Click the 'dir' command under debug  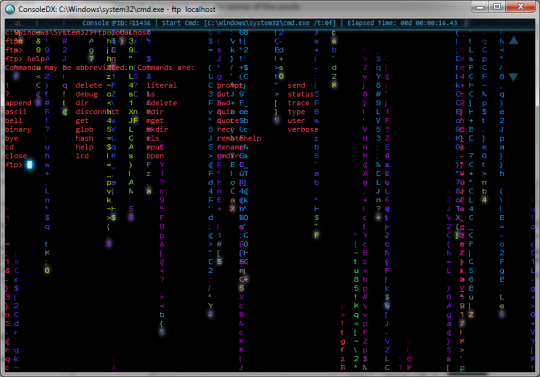pos(82,103)
